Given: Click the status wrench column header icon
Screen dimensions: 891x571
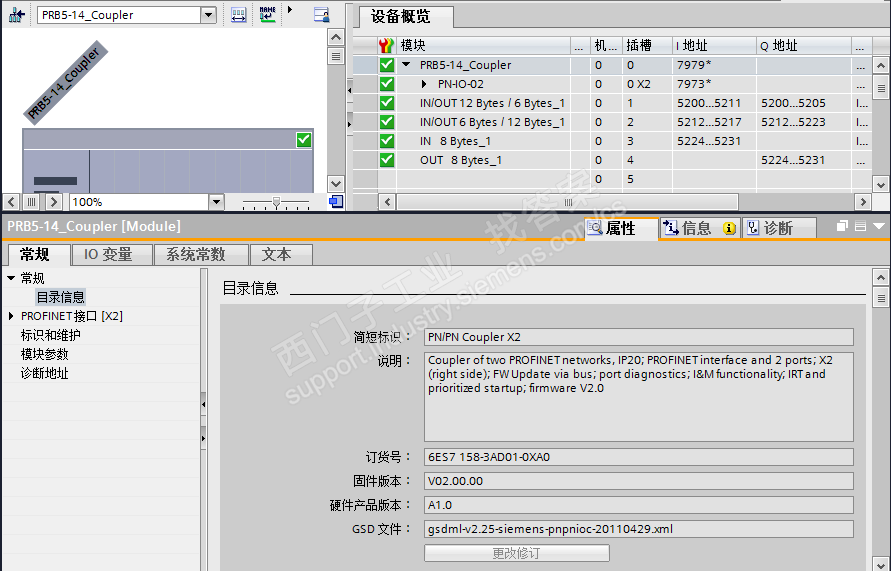Looking at the screenshot, I should [386, 45].
